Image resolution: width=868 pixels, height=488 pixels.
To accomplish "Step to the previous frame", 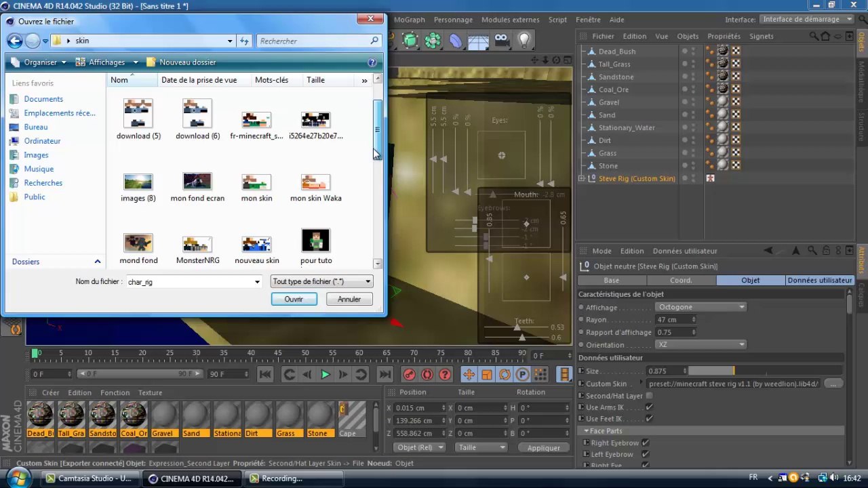I will coord(307,374).
